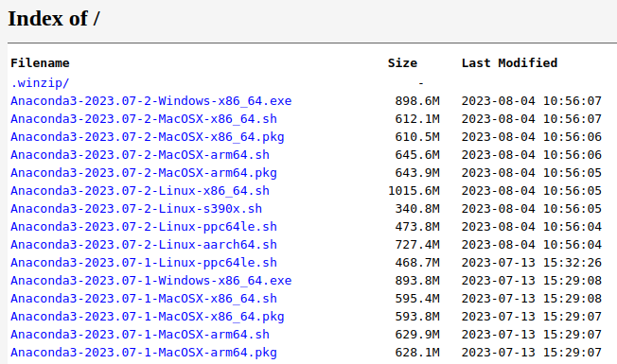Select the 473.8M size value
617x364 pixels.
pyautogui.click(x=417, y=227)
